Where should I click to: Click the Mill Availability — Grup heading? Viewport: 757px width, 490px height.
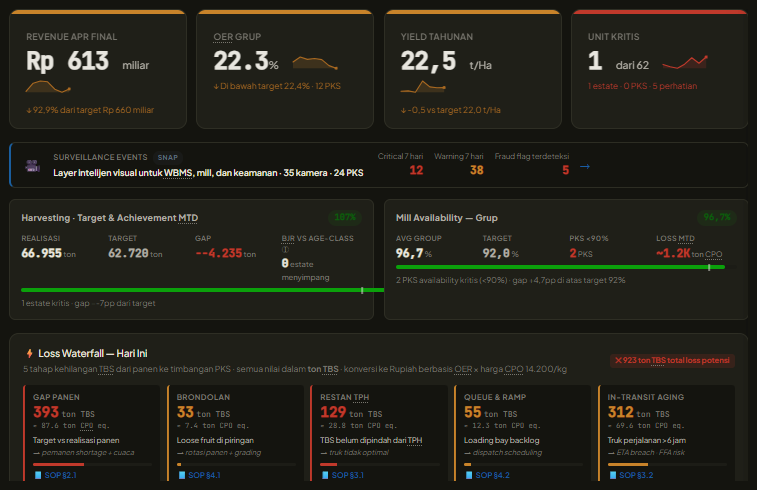point(447,218)
